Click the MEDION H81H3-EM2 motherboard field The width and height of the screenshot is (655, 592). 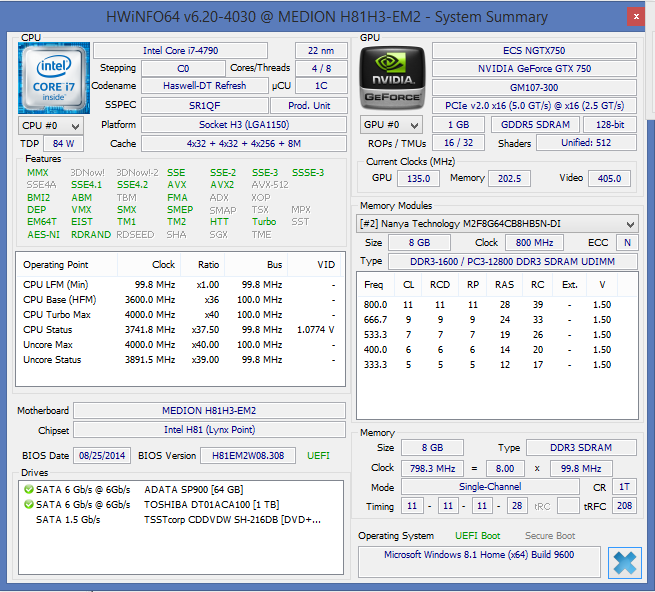tap(209, 411)
